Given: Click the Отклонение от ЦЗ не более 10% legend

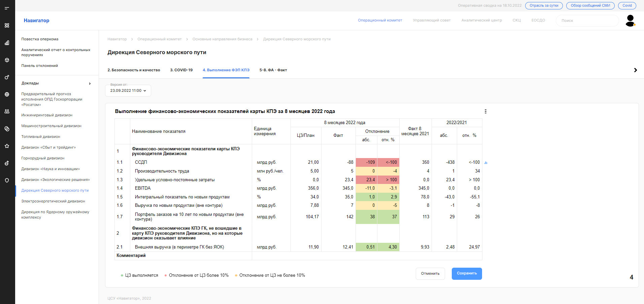Looking at the screenshot, I should tap(270, 275).
